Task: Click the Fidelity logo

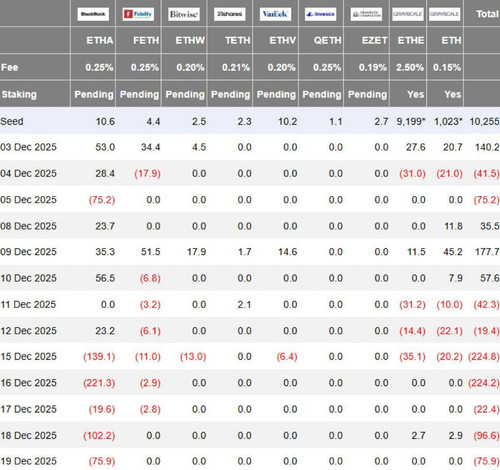Action: pyautogui.click(x=138, y=14)
